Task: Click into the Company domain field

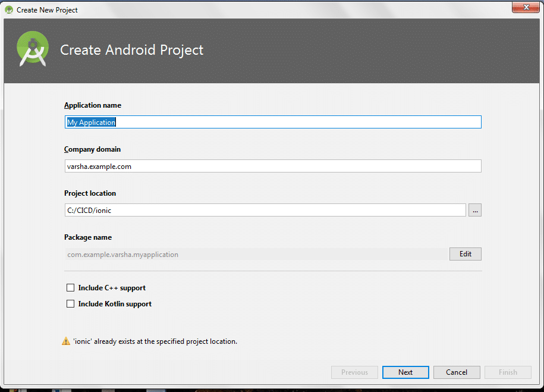Action: click(x=272, y=167)
